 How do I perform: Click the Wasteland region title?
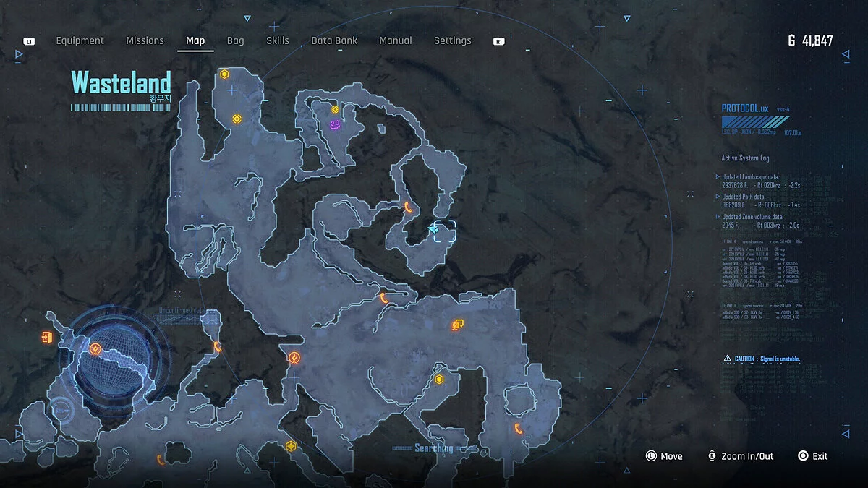click(x=121, y=82)
